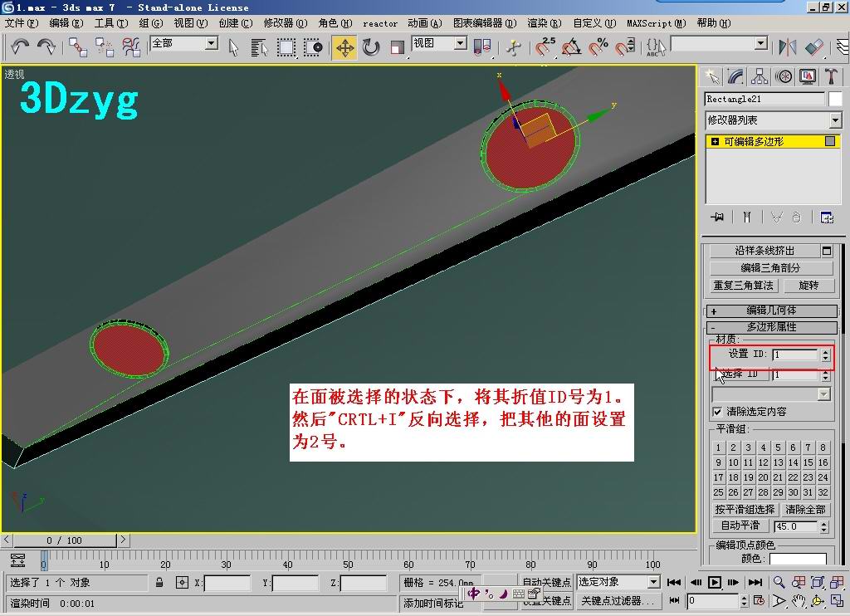Toggle the Spinner Snap icon

pyautogui.click(x=624, y=47)
